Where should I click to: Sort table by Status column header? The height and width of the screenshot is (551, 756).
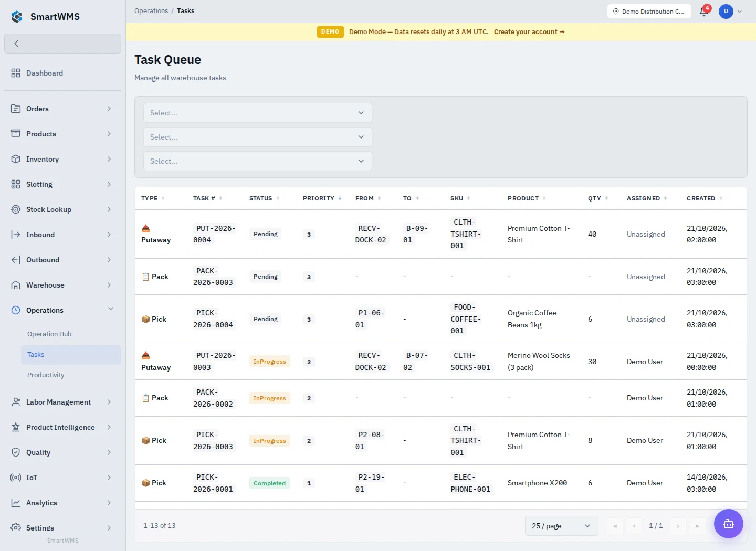point(264,198)
